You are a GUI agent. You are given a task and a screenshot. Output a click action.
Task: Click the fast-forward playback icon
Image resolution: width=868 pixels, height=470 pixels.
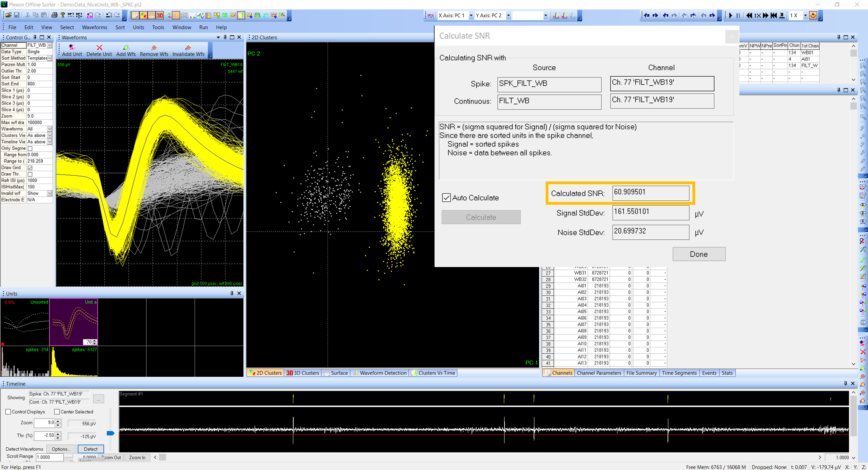point(766,16)
